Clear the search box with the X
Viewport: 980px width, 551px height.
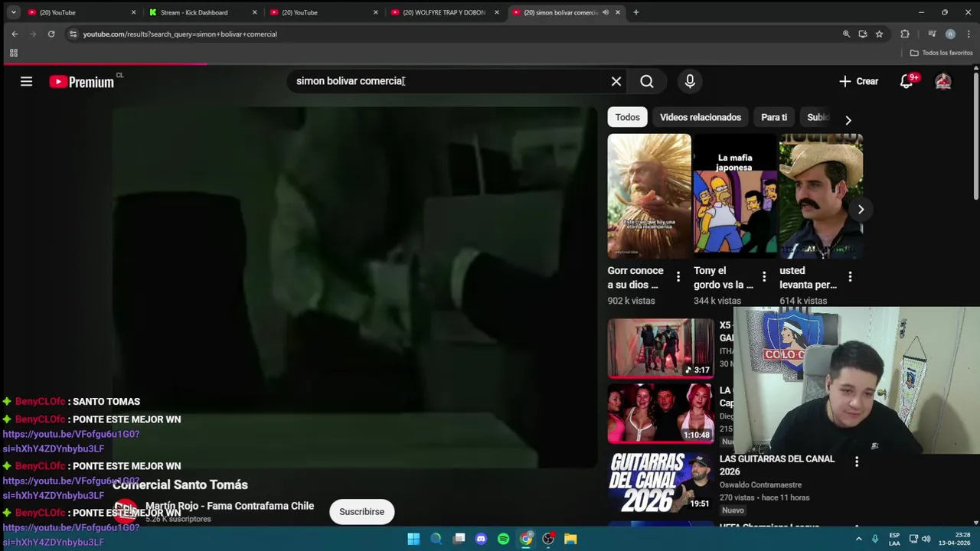(616, 81)
